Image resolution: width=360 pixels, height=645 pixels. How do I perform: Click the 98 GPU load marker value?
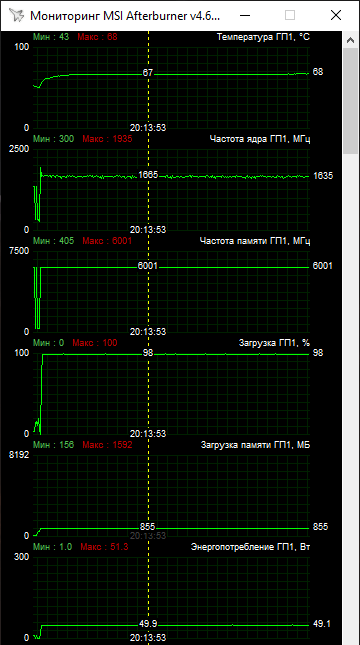(148, 353)
